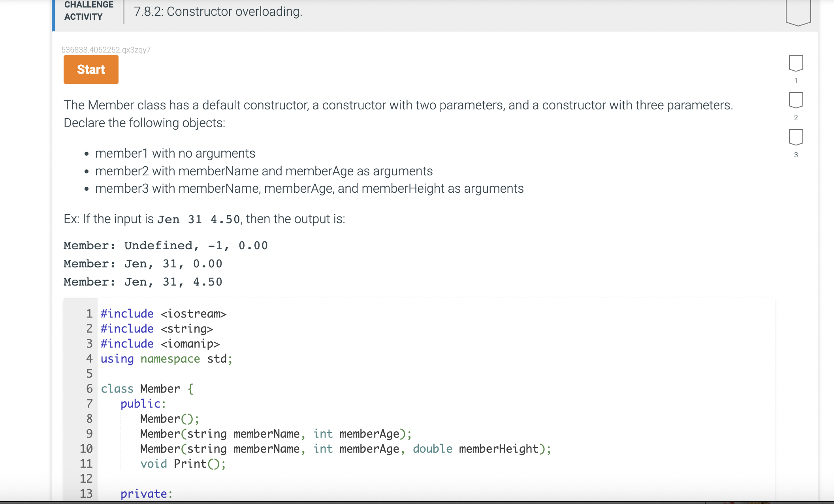Click the '#include <iomanip>' line

click(159, 344)
